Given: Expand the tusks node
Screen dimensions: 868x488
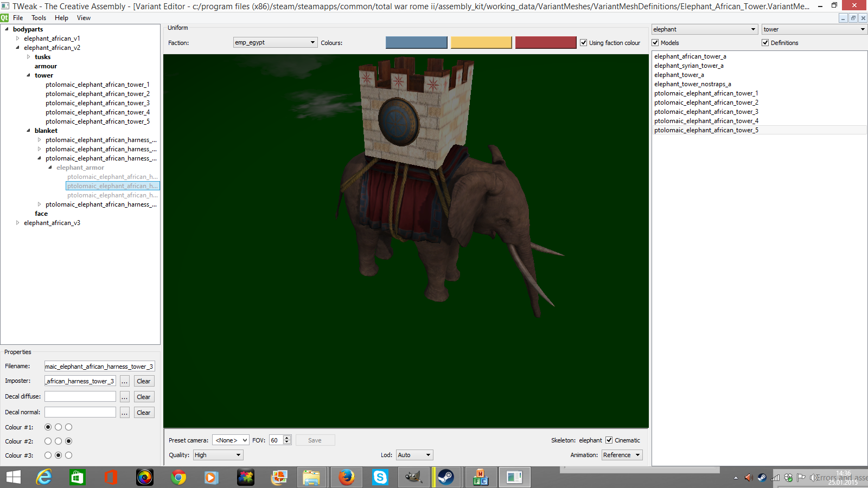Looking at the screenshot, I should (28, 57).
